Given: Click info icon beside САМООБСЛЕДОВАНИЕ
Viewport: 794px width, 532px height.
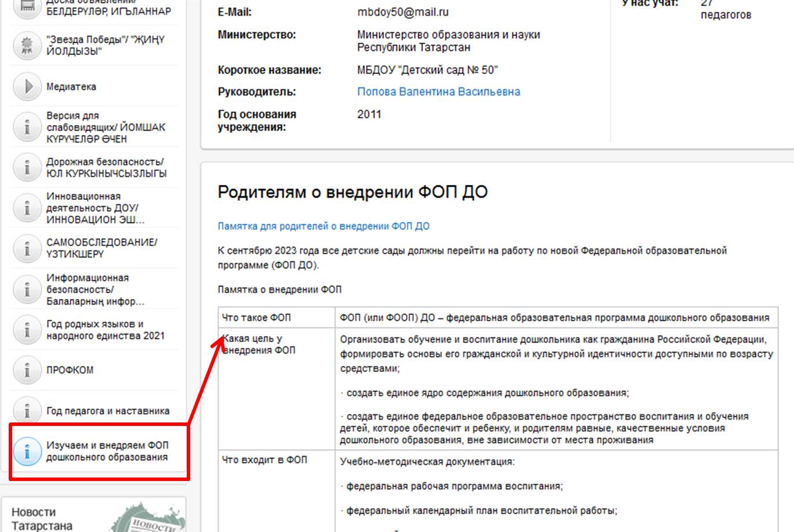Looking at the screenshot, I should 27,249.
